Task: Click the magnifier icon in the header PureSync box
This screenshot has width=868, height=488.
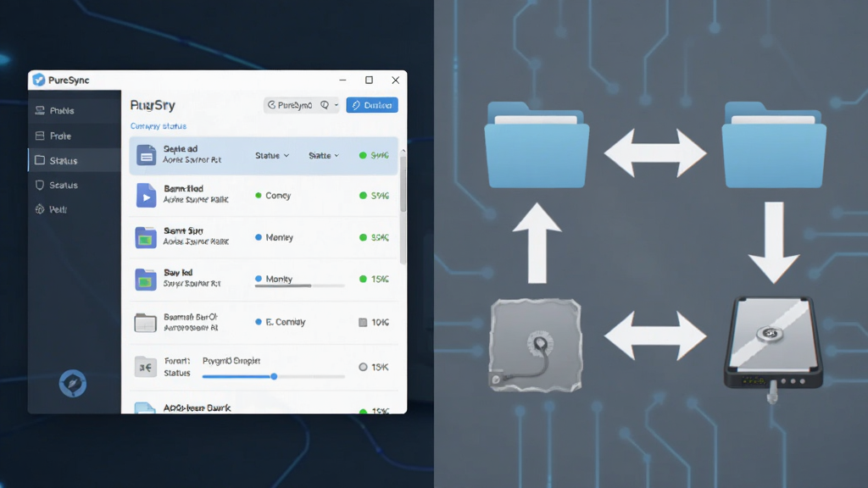Action: [x=325, y=104]
